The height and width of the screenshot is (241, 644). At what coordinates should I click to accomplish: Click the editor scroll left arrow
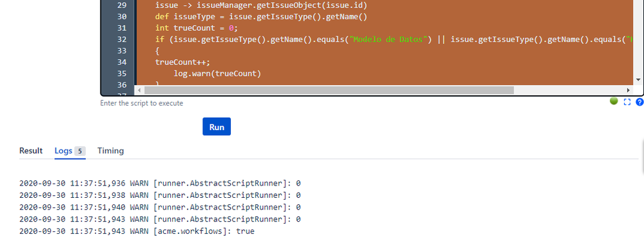[x=139, y=90]
